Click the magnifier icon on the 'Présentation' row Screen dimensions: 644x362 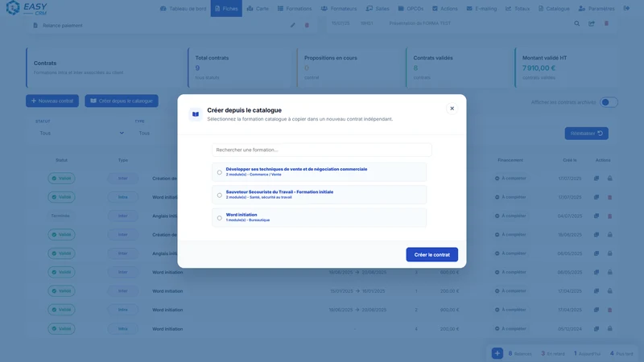tap(576, 23)
